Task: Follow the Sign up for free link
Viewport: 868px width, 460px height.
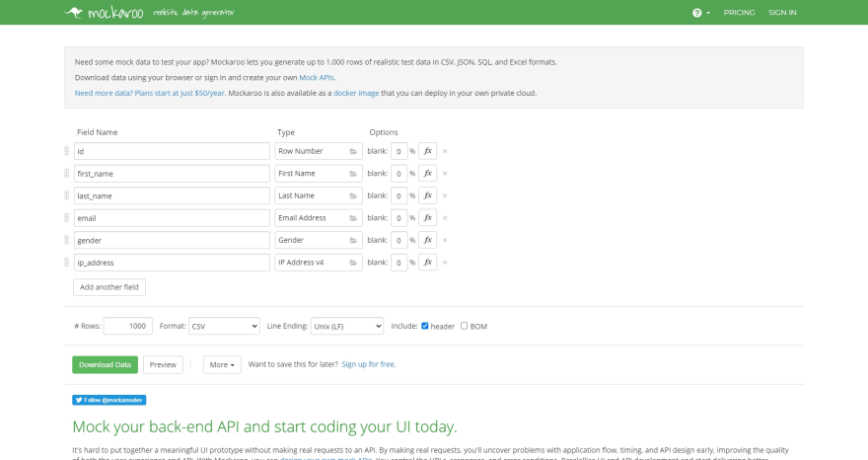Action: 369,364
